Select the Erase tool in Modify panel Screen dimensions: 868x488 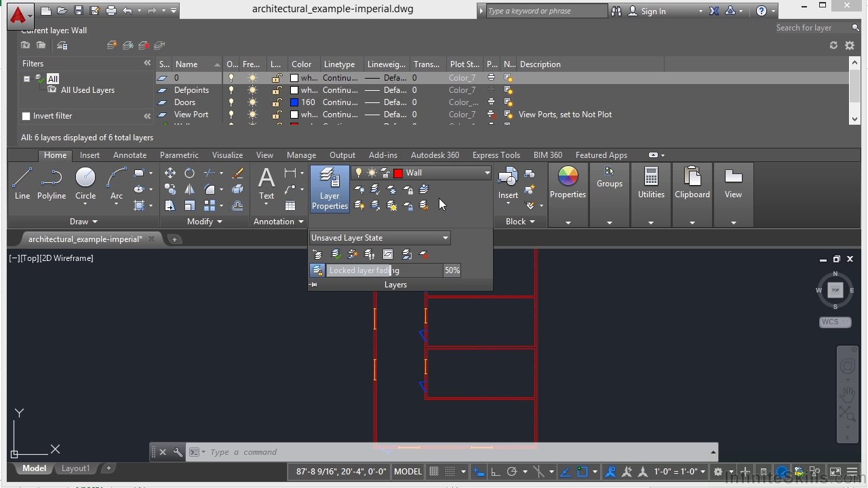pos(237,174)
